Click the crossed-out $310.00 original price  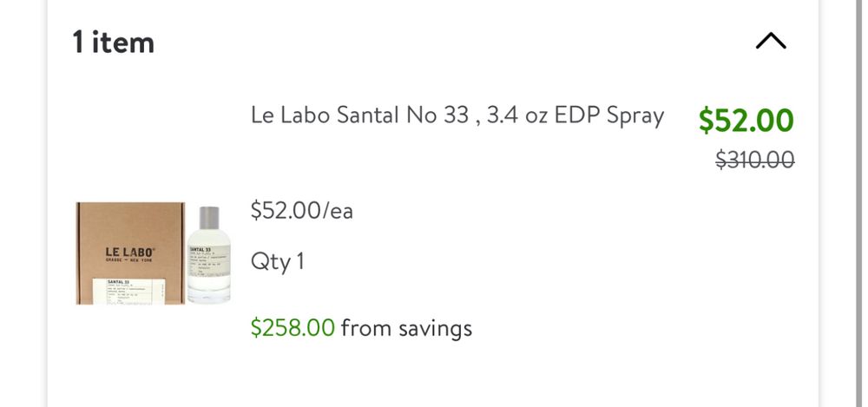[754, 159]
